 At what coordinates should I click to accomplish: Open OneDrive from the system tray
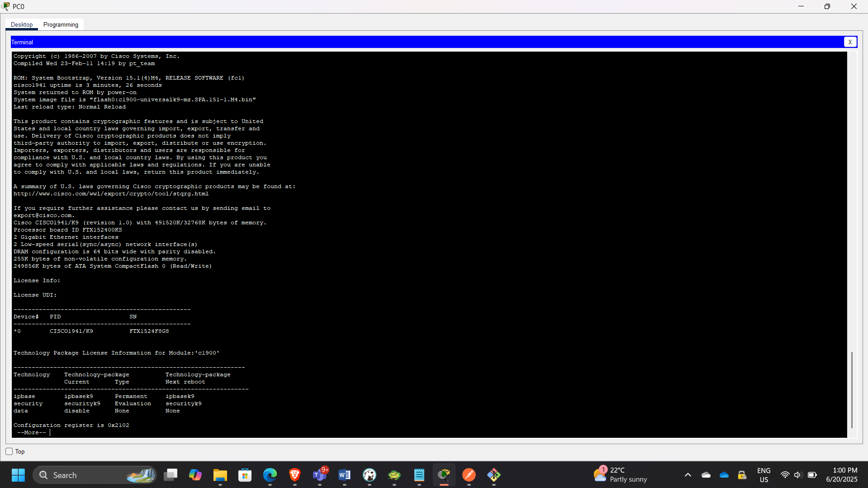tap(723, 475)
